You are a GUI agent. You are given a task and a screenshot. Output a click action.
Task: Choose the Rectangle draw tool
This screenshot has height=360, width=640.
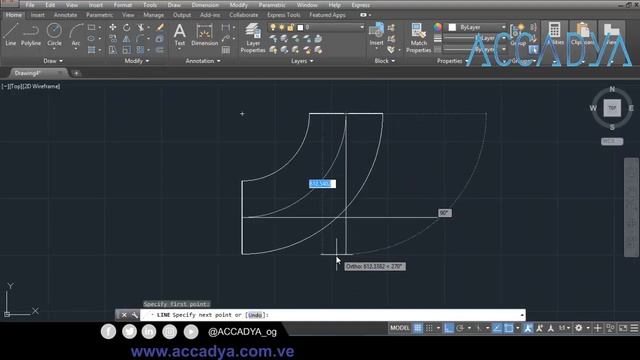[x=91, y=27]
